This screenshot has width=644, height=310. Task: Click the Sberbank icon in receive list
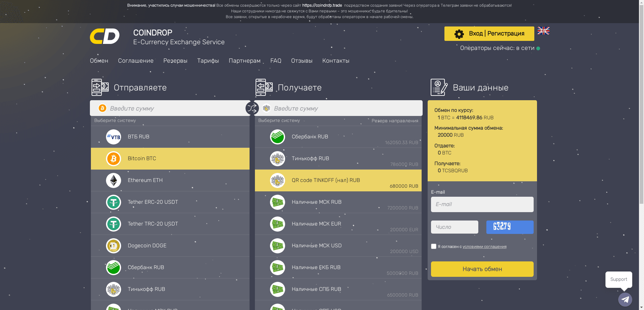[x=277, y=137]
